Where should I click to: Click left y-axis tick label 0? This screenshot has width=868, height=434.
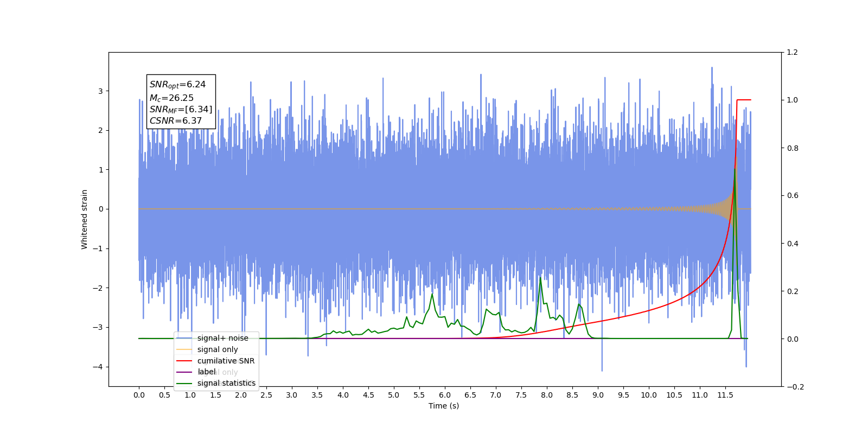point(100,209)
